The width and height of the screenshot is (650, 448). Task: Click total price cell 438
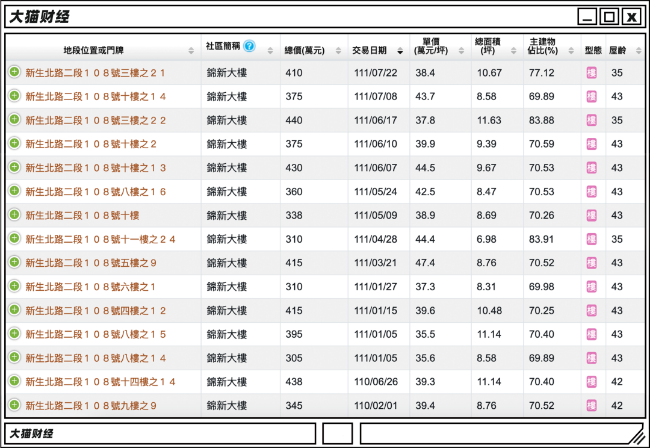(x=293, y=382)
